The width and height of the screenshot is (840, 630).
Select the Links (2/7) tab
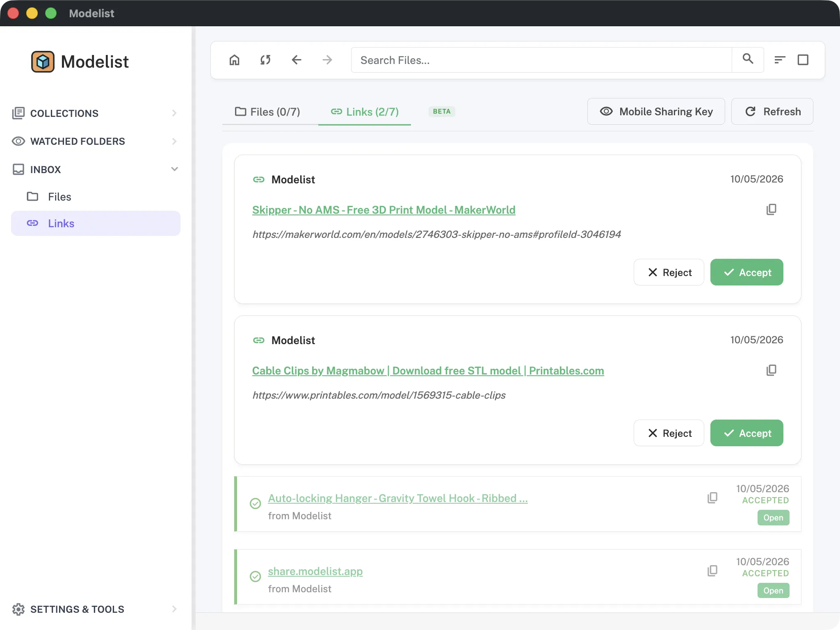[x=365, y=112]
